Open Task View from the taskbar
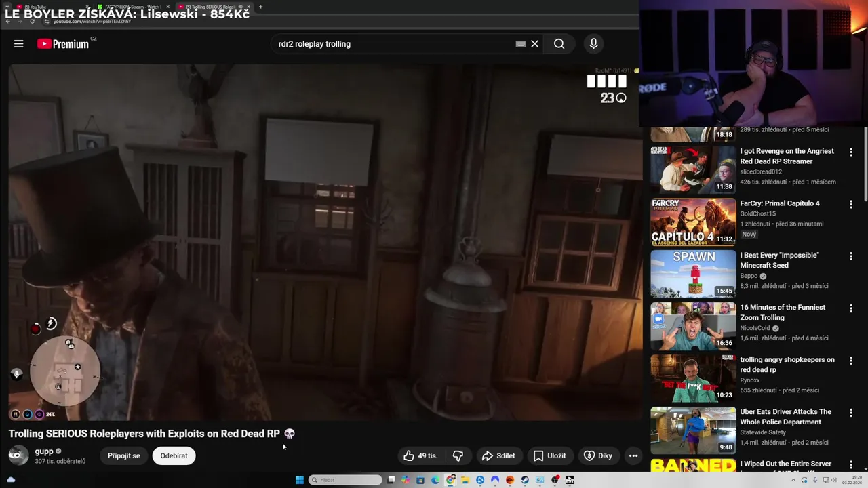This screenshot has width=868, height=488. point(391,480)
